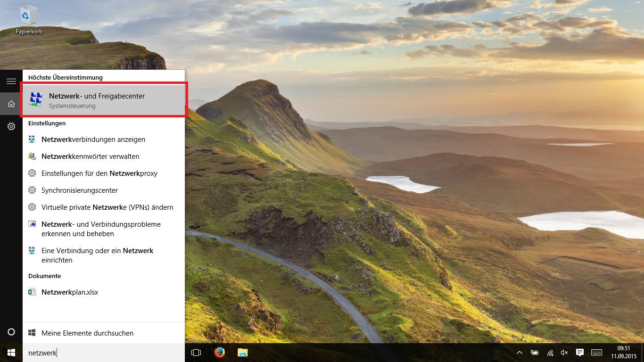Open the Papierkorb desktop icon
644x362 pixels.
(x=29, y=20)
